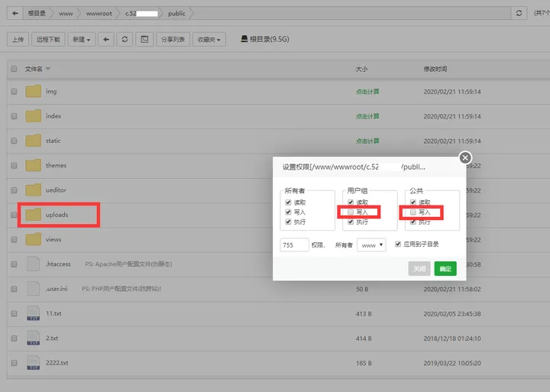Screen dimensions: 550x392
Task: Expand the 收藏夹 dropdown button
Action: pos(209,39)
